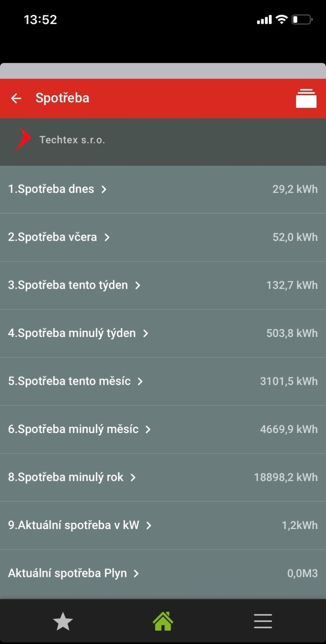Tap the back arrow in Spotřeba header
The image size is (326, 644).
[16, 98]
